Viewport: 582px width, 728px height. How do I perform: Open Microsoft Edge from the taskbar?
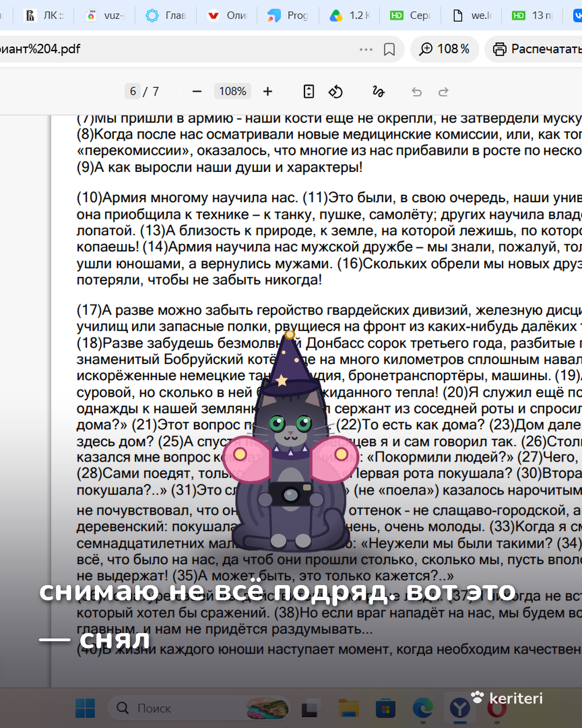422,708
